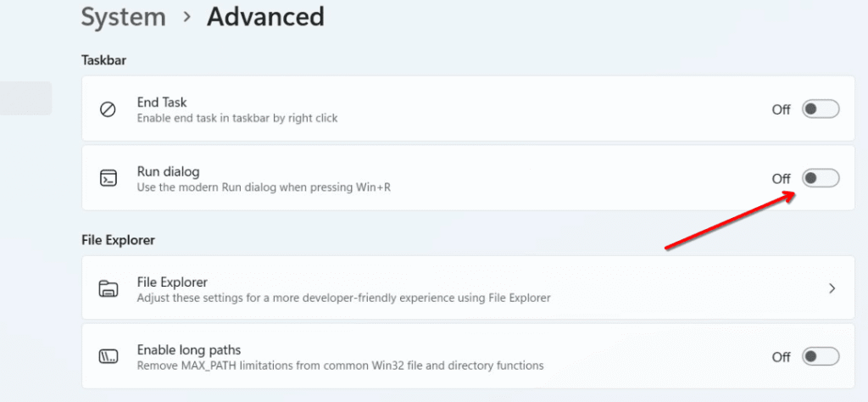Select the End Task setting title
This screenshot has width=868, height=402.
click(x=162, y=103)
